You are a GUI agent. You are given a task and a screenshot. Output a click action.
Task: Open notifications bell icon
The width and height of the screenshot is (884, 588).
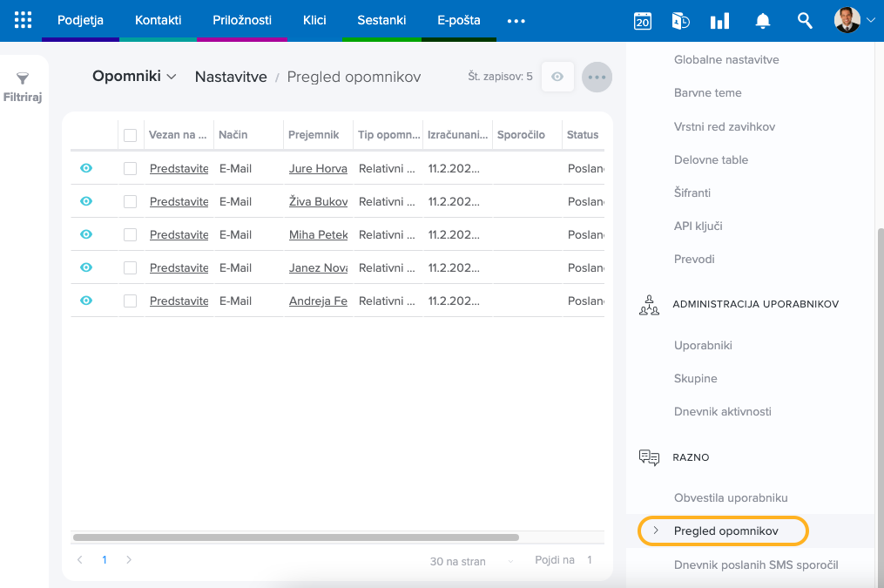point(762,21)
